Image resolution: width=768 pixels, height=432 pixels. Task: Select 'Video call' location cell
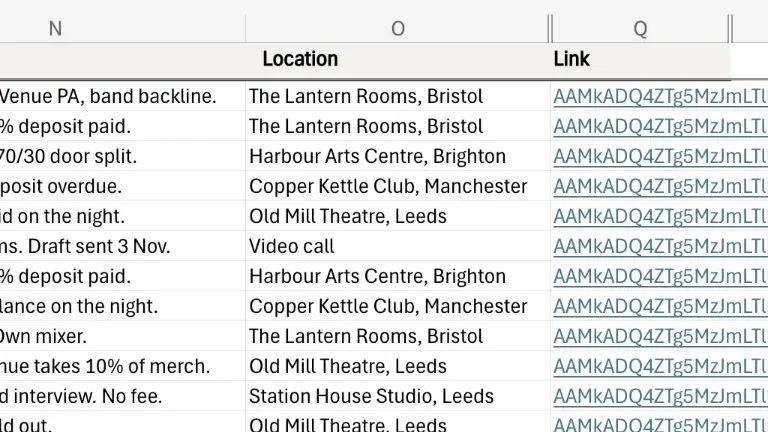point(398,246)
